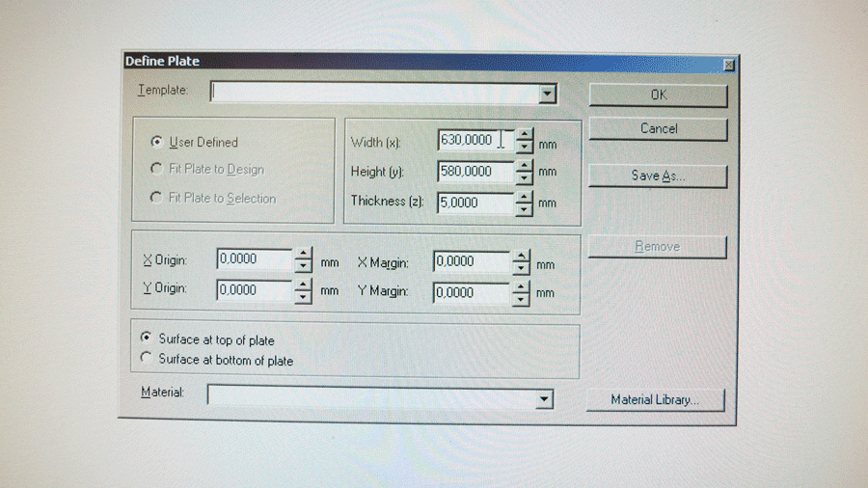Decrease Width (x) with down arrow
The image size is (868, 488).
pyautogui.click(x=524, y=147)
